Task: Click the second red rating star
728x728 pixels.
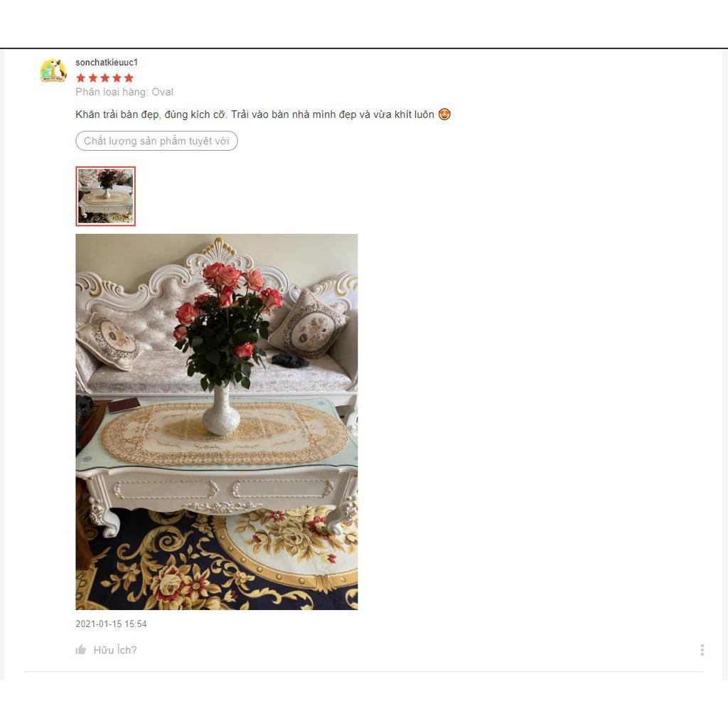Action: click(93, 77)
